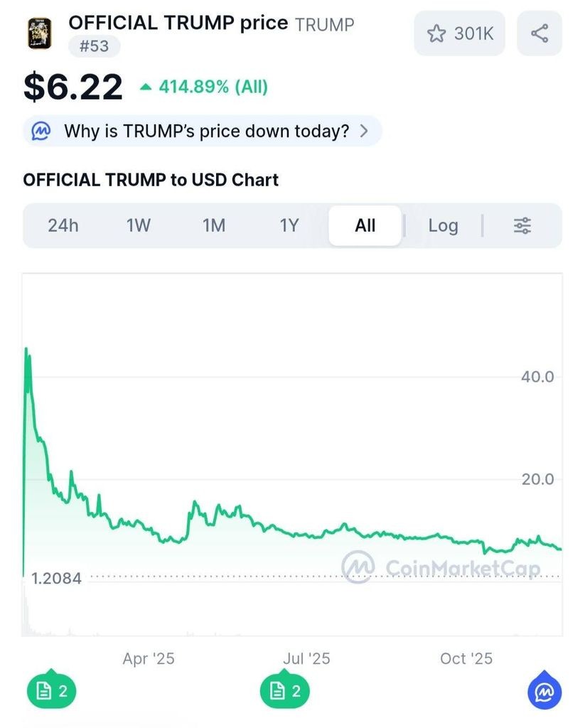This screenshot has height=728, width=585.
Task: Click the share icon button
Action: (x=539, y=33)
